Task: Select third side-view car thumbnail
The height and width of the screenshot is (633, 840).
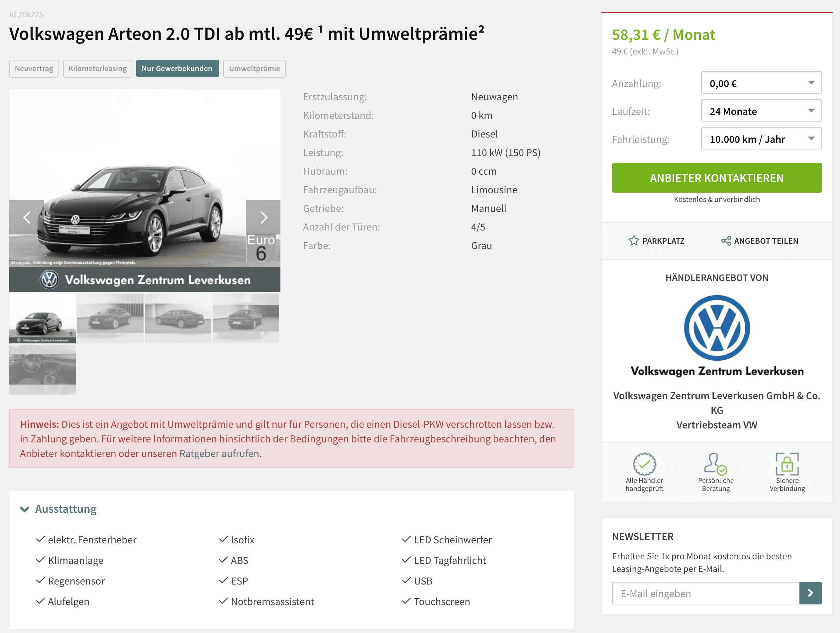Action: (178, 318)
